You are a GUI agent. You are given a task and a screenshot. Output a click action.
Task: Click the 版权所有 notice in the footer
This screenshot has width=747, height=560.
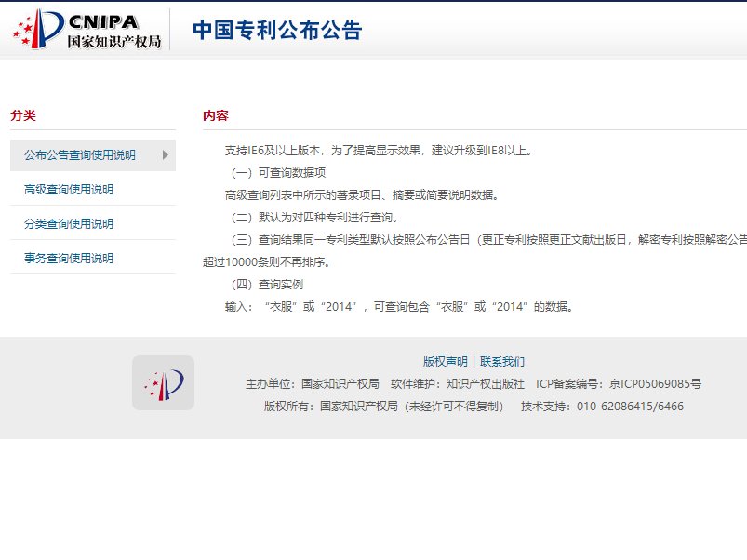pos(383,406)
